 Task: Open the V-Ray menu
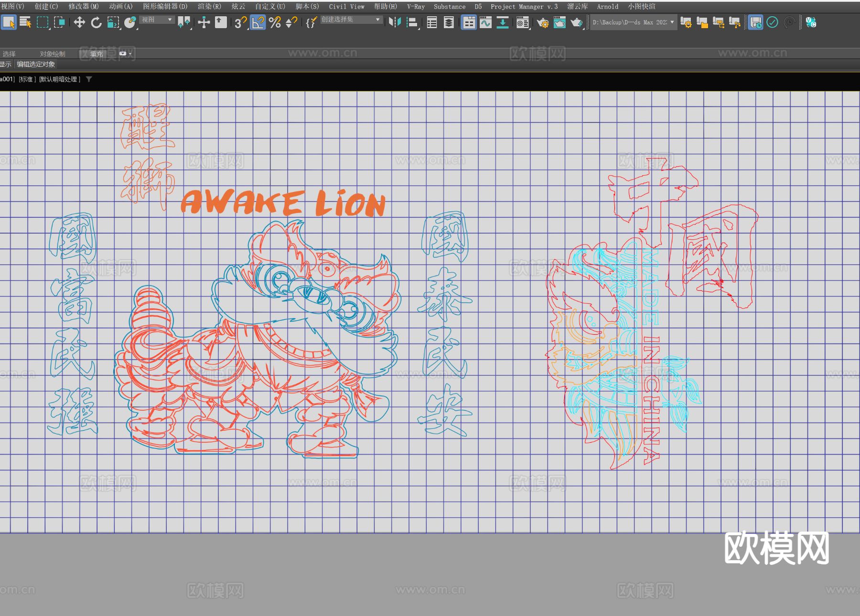(416, 6)
